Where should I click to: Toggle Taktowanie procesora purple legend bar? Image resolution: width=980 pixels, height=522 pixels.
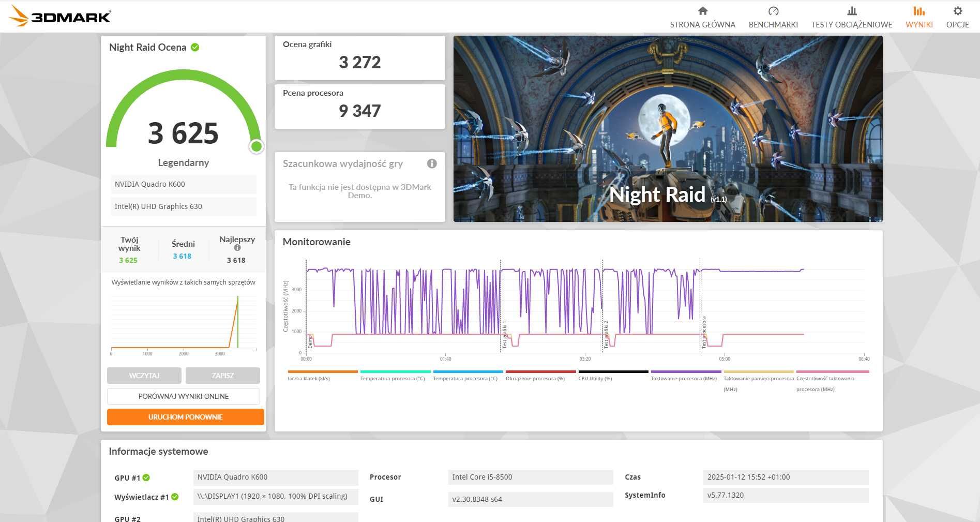tap(686, 371)
